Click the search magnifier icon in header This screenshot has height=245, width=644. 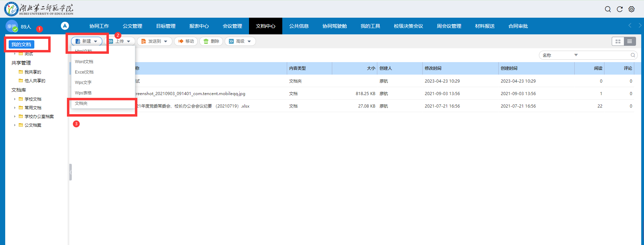[x=608, y=9]
